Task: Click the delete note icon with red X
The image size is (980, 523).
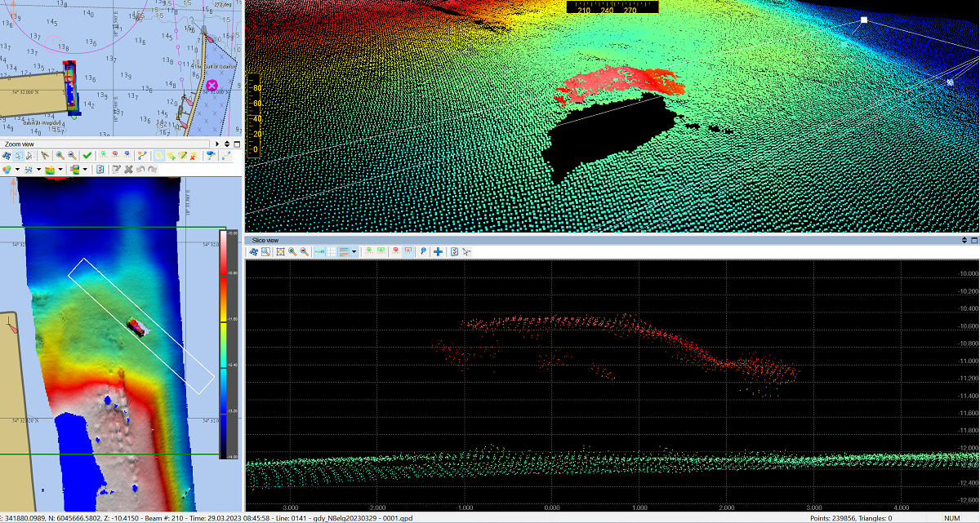Action: [x=194, y=155]
